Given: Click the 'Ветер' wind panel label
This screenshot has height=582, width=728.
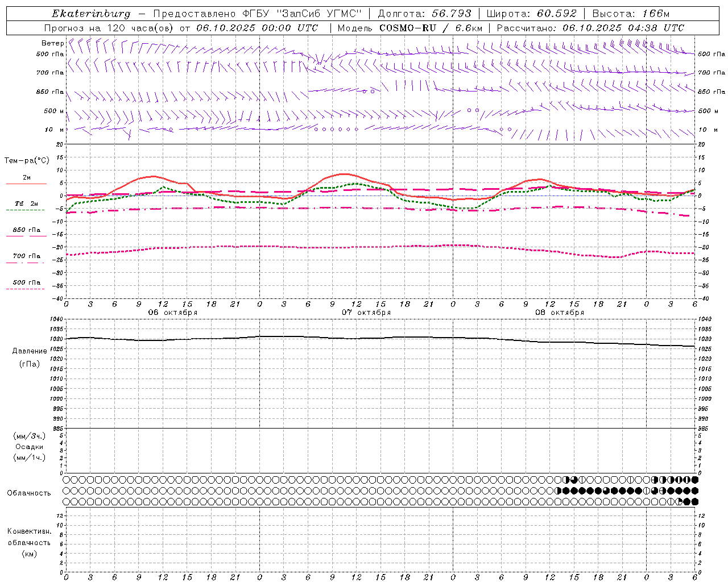Looking at the screenshot, I should [53, 43].
